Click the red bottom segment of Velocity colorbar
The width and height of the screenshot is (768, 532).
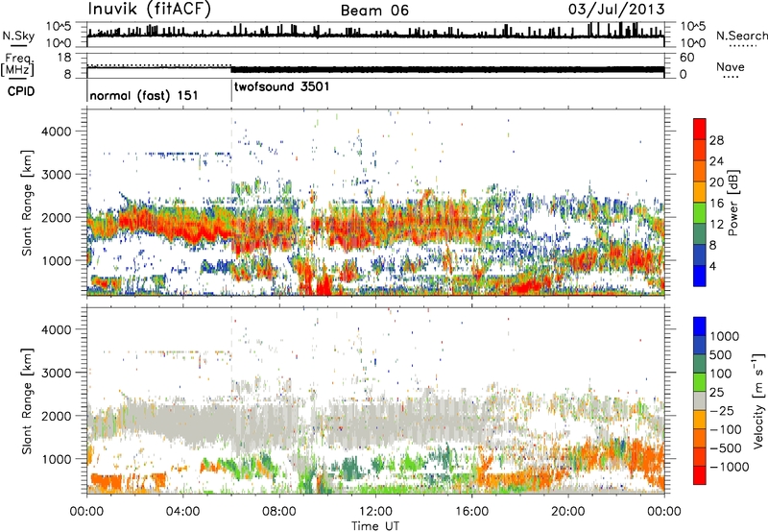pos(700,475)
